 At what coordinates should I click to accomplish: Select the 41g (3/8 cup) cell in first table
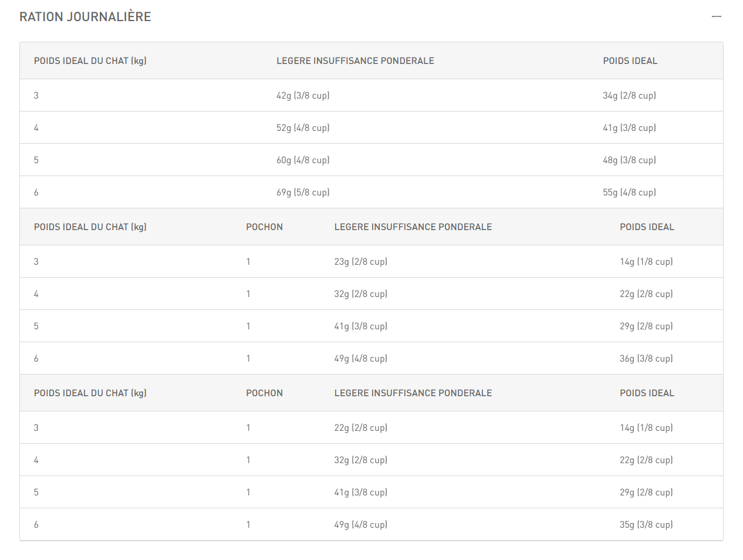[x=629, y=127]
